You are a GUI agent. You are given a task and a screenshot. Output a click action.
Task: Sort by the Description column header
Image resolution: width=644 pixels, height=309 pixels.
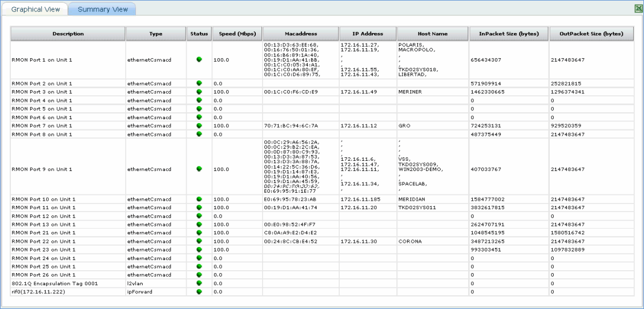tap(68, 34)
